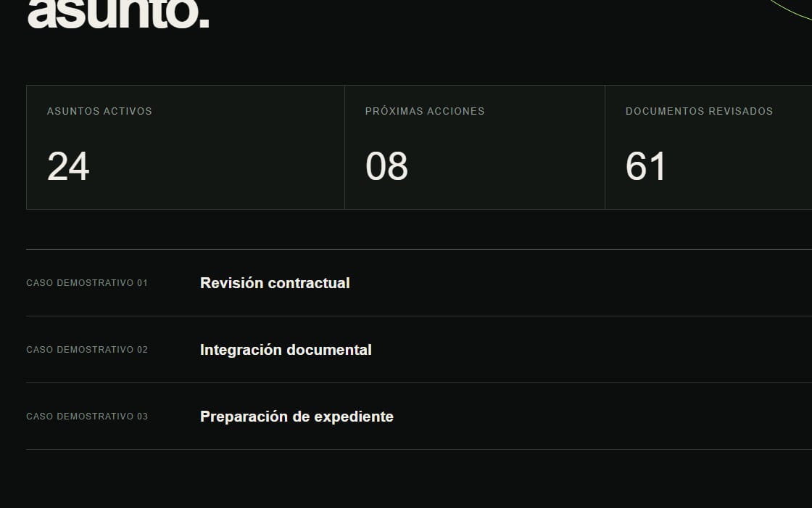Open the 'Preparación de expediente' case
Image resolution: width=812 pixels, height=508 pixels.
pyautogui.click(x=297, y=417)
